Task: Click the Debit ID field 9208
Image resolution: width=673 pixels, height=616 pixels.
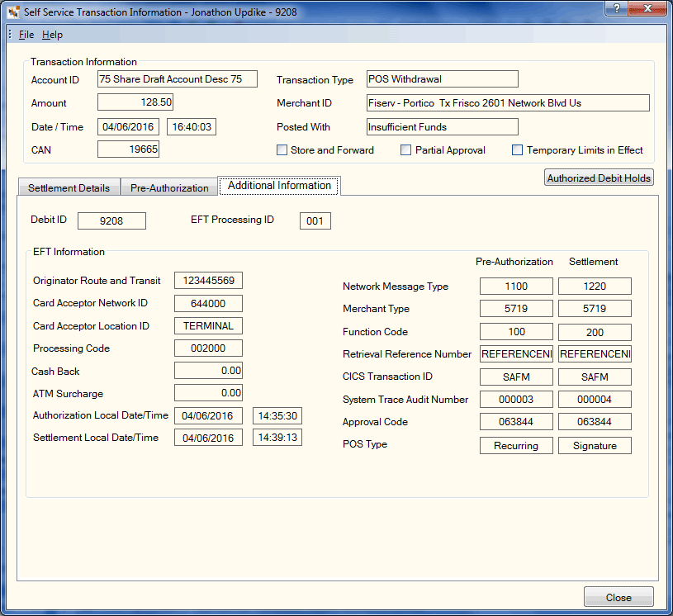Action: coord(111,220)
